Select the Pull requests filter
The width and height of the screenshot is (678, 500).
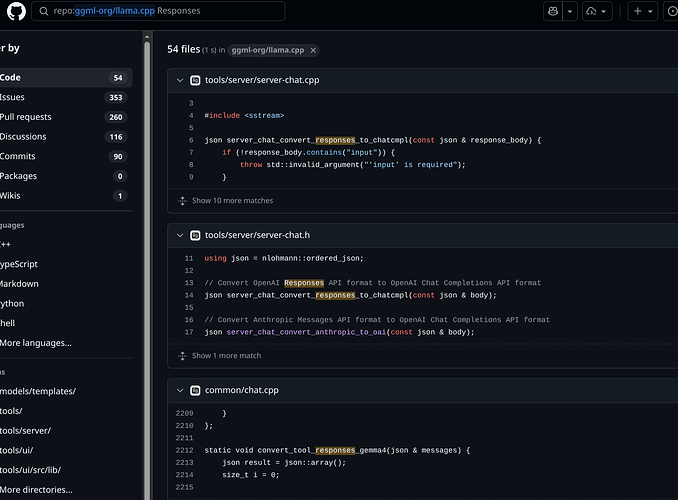click(65, 117)
